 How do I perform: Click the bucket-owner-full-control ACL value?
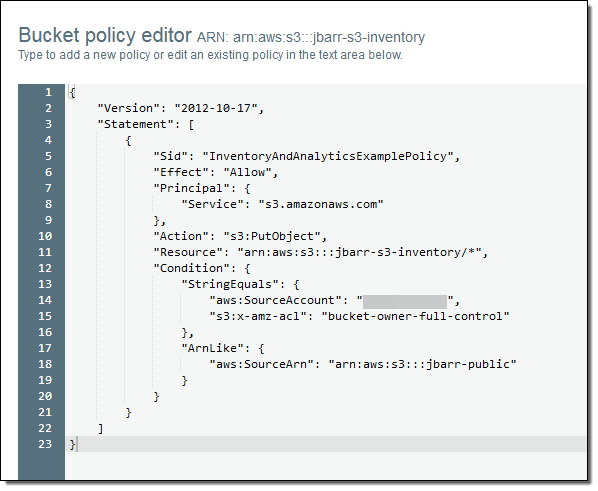415,317
